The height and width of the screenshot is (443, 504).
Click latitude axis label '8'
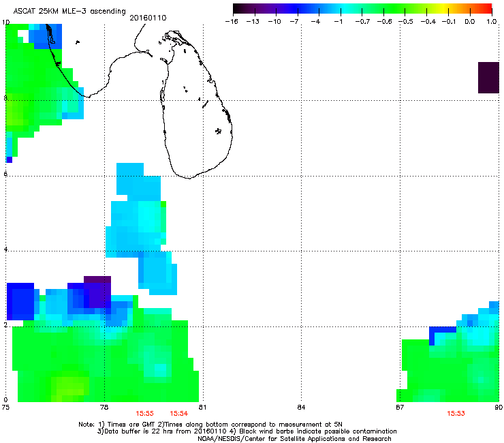[5, 98]
